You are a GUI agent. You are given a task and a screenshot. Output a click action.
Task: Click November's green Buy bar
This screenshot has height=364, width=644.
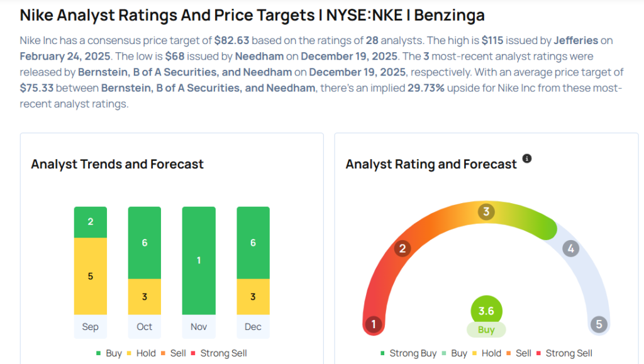coord(199,260)
